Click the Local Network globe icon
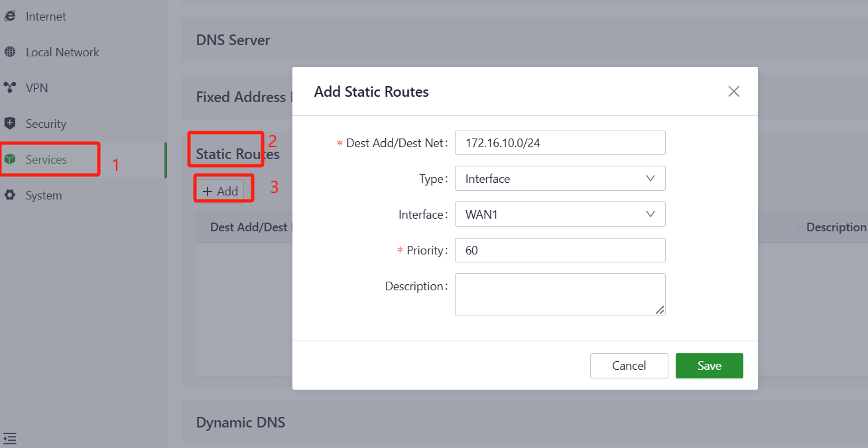Screen dimensions: 868x448 (10, 52)
